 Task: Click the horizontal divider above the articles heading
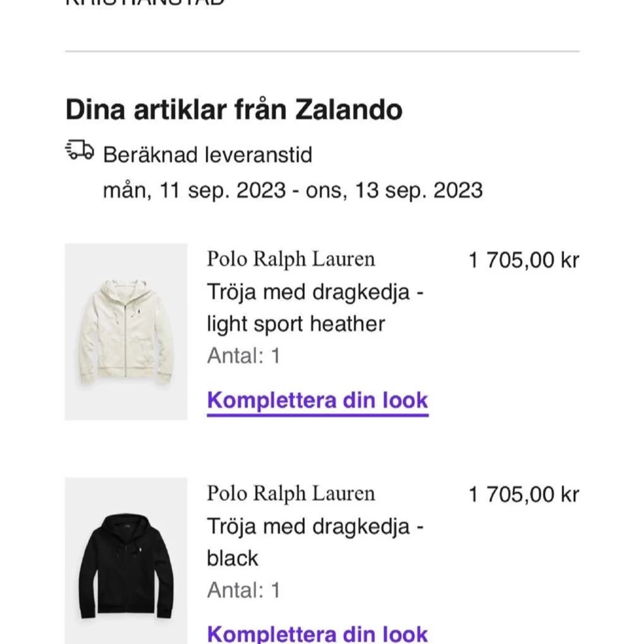322,52
